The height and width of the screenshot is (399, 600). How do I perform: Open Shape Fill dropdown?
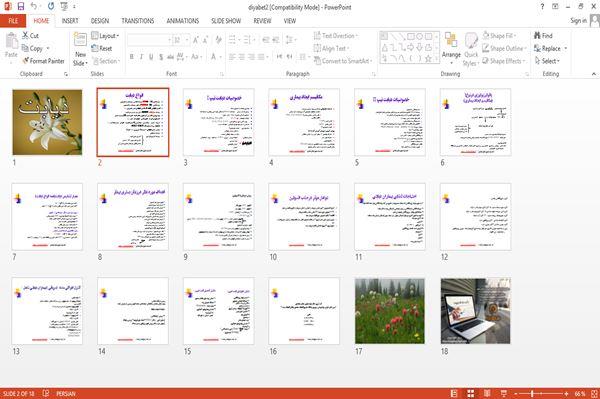pyautogui.click(x=499, y=36)
